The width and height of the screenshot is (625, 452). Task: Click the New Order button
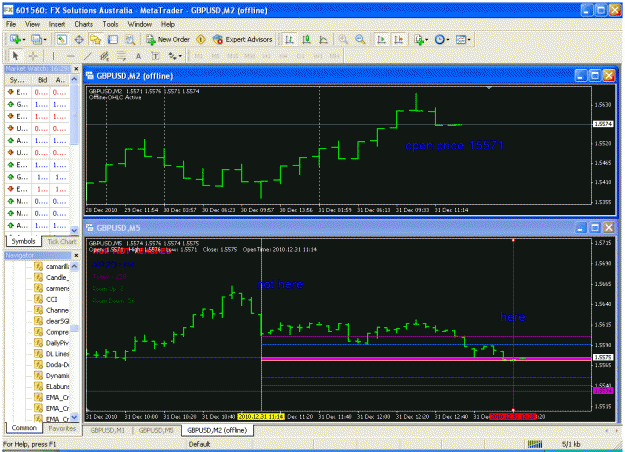pyautogui.click(x=168, y=39)
